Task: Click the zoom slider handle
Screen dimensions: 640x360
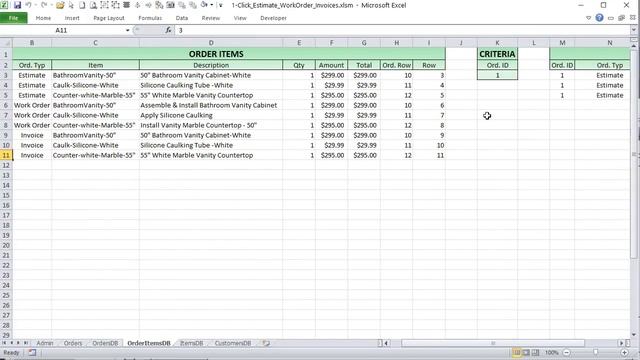Action: click(x=596, y=352)
